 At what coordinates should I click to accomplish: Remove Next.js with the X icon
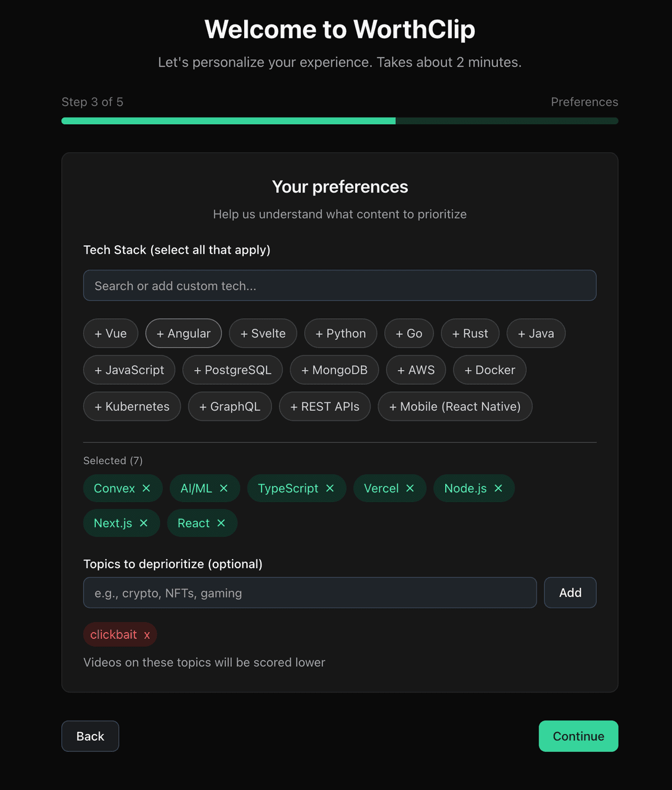tap(144, 523)
